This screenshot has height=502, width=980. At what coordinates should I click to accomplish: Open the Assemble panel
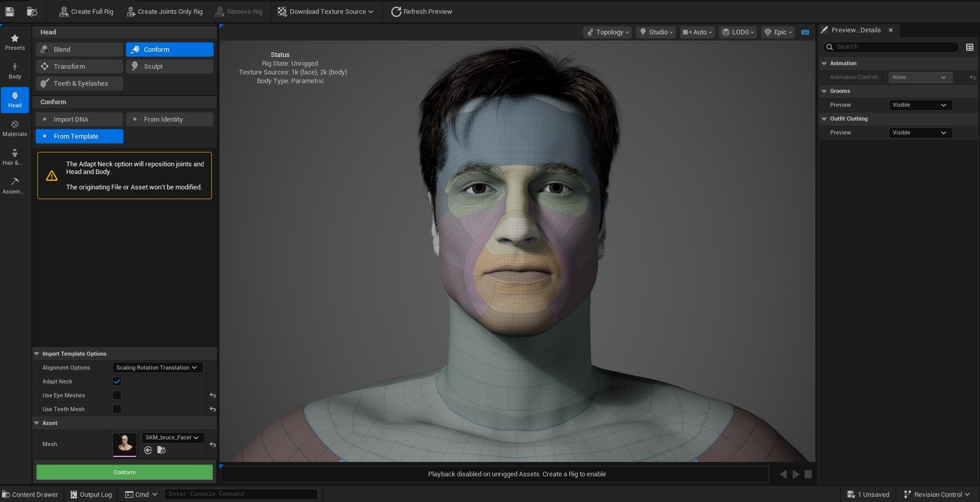pyautogui.click(x=14, y=185)
